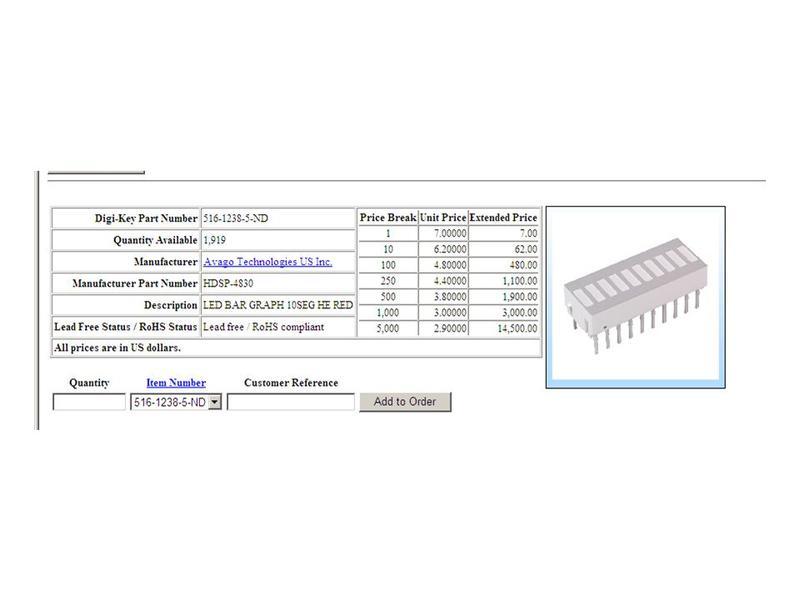Click the Item Number link
This screenshot has width=800, height=600.
(176, 383)
